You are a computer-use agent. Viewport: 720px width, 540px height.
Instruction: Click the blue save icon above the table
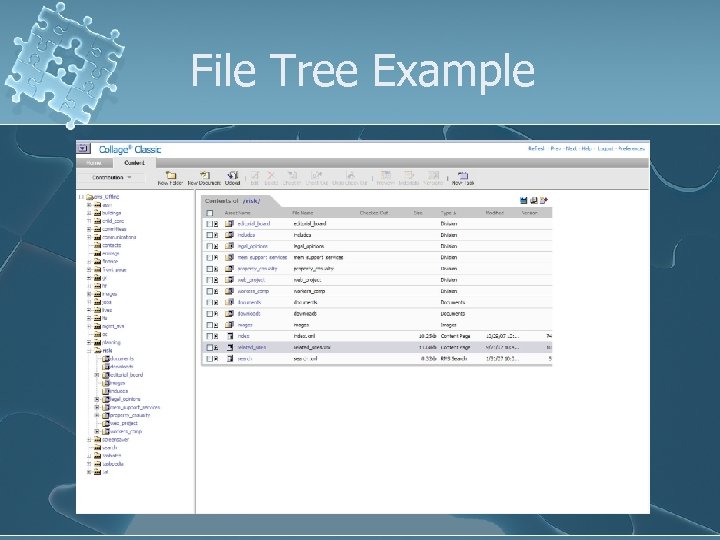tap(523, 200)
